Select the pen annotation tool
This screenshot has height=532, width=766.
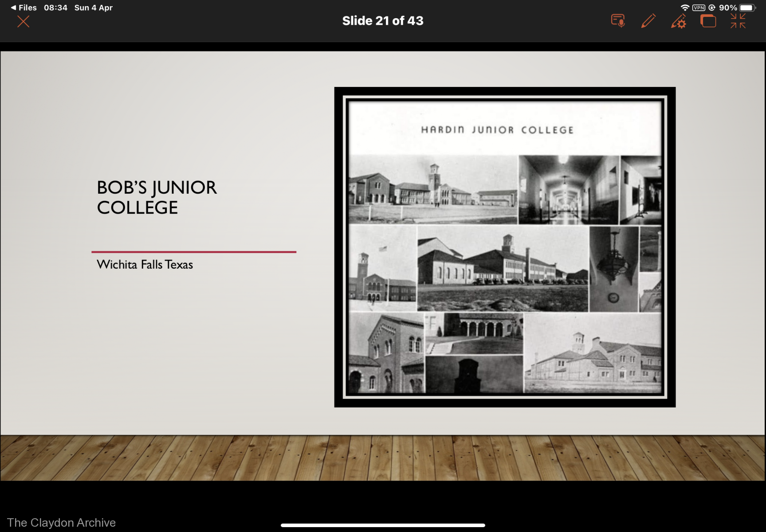[x=648, y=21]
